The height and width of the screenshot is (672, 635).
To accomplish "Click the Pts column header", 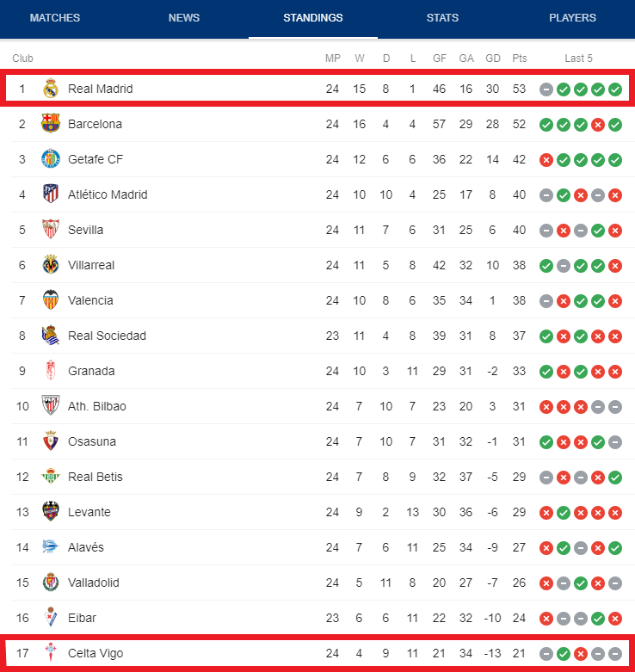I will 520,59.
